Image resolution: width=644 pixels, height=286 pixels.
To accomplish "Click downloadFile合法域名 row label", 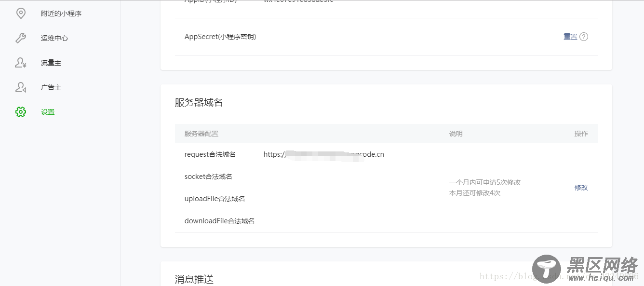I will point(219,221).
